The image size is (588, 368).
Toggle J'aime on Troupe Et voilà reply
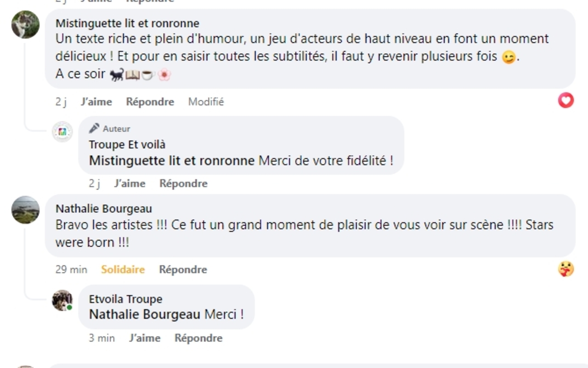coord(130,184)
